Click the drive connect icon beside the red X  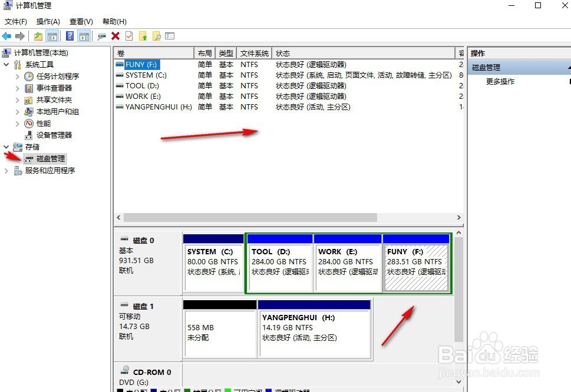click(x=101, y=36)
